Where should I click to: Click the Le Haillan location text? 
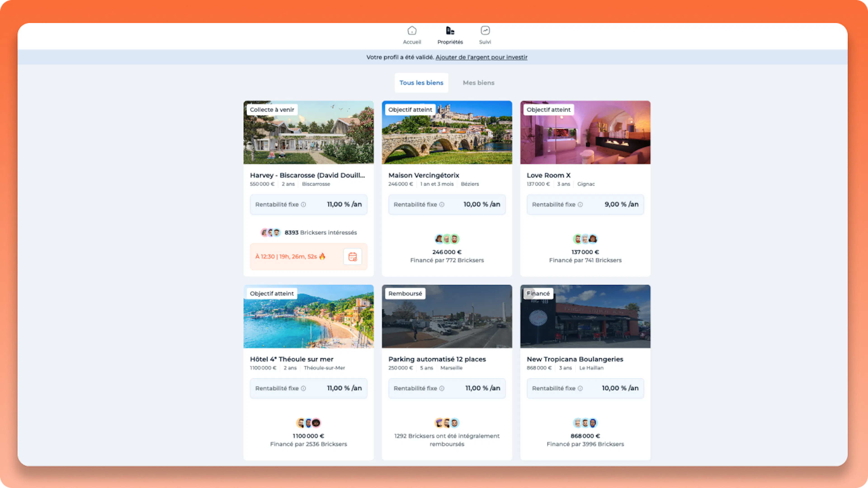591,368
